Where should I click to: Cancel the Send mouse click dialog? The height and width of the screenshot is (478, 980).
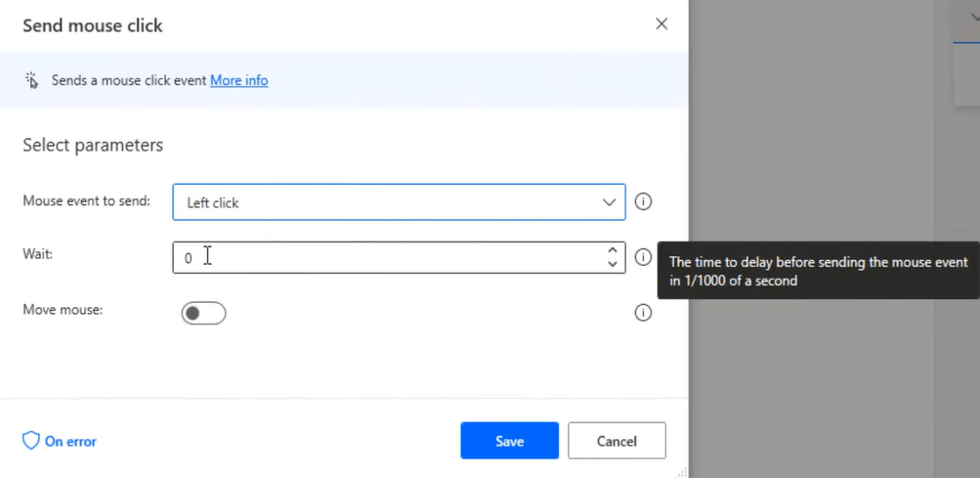(x=617, y=441)
